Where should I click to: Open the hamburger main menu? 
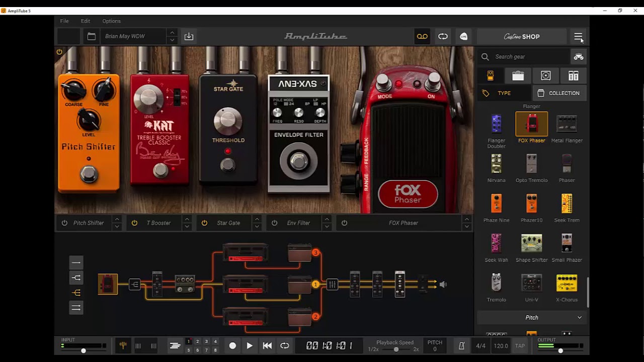[578, 36]
